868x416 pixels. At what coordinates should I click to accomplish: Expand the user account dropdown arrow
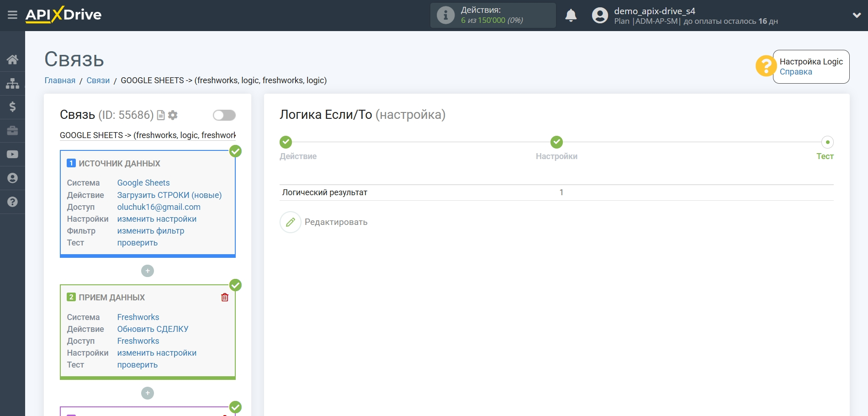tap(857, 15)
